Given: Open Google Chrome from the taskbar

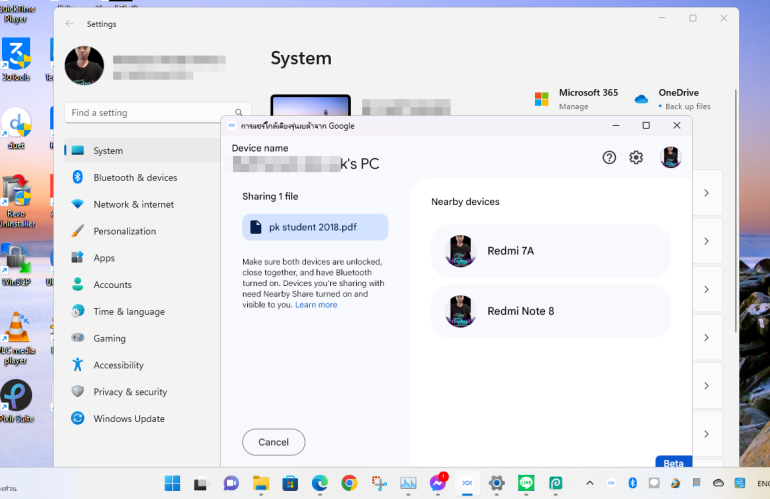Looking at the screenshot, I should (349, 483).
